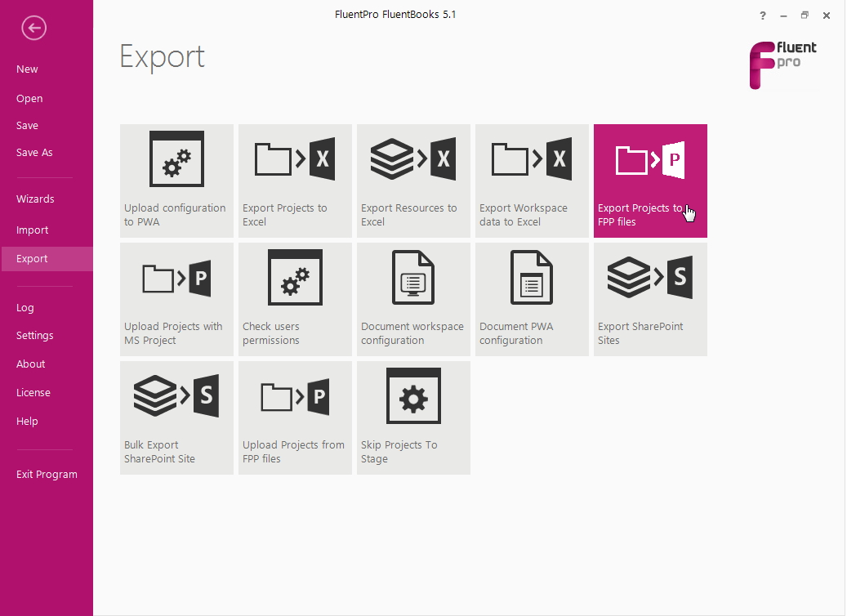Minimize the FluentBooks window

[784, 16]
